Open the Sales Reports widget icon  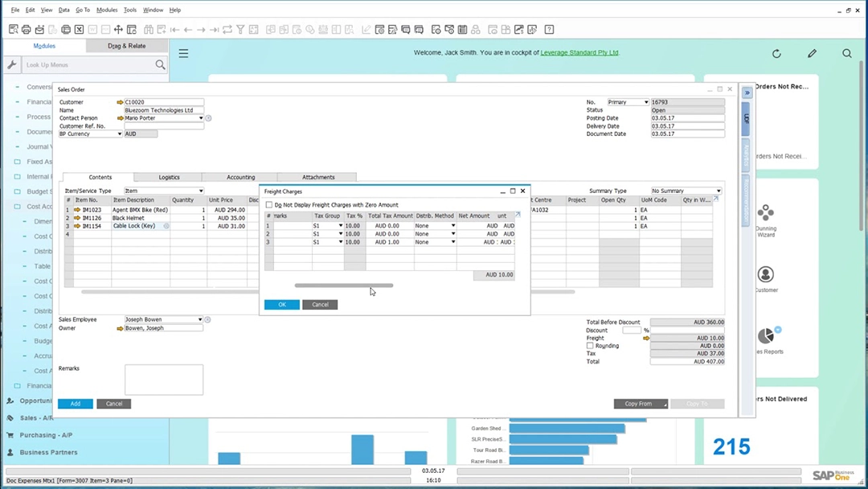[x=766, y=332]
